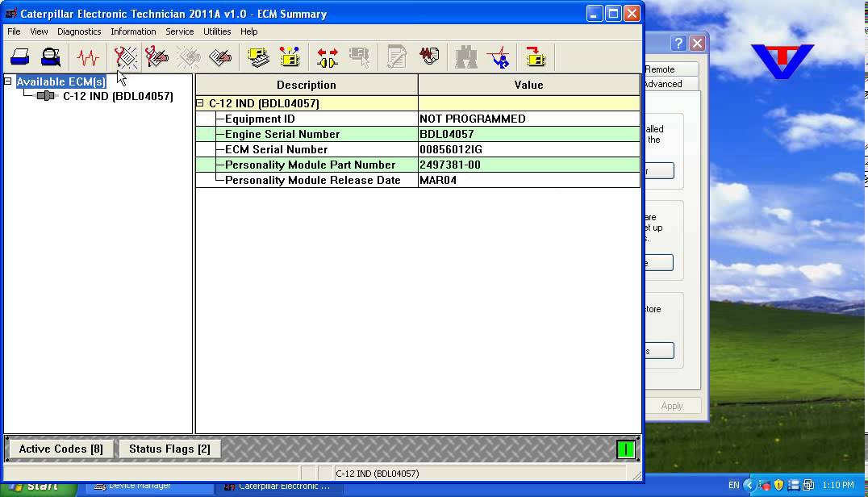Collapse the Available ECM(s) tree node
868x497 pixels.
coord(8,81)
